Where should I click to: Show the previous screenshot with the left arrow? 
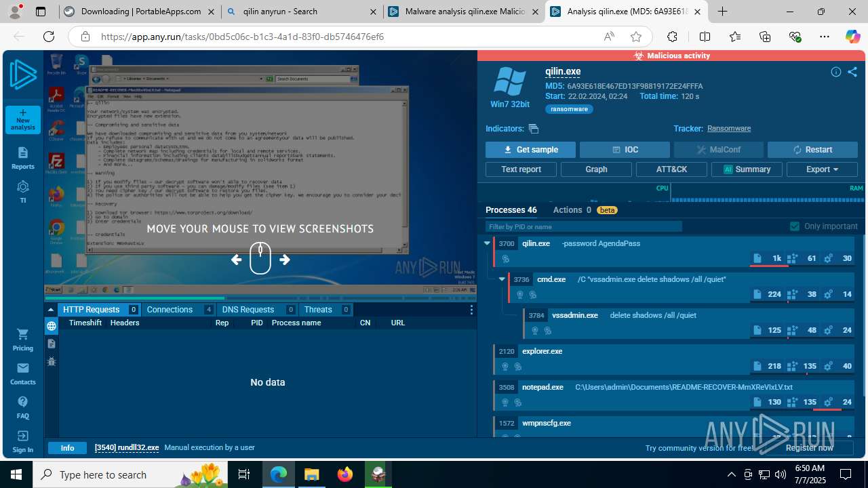point(236,260)
